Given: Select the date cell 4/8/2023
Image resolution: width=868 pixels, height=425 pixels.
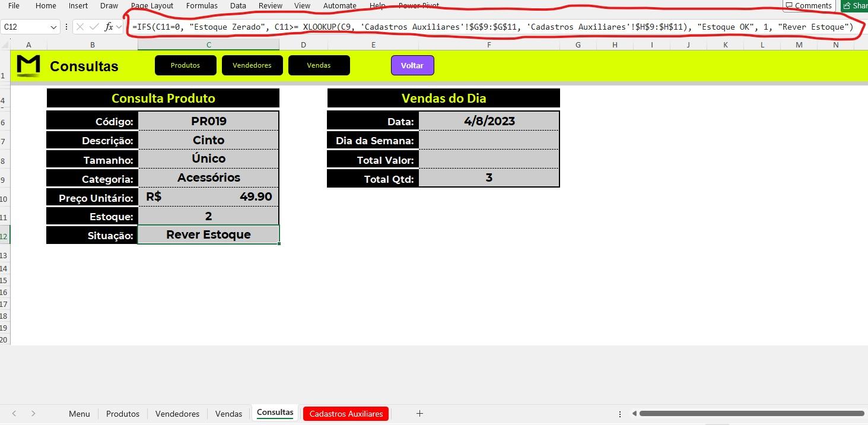Looking at the screenshot, I should tap(489, 121).
